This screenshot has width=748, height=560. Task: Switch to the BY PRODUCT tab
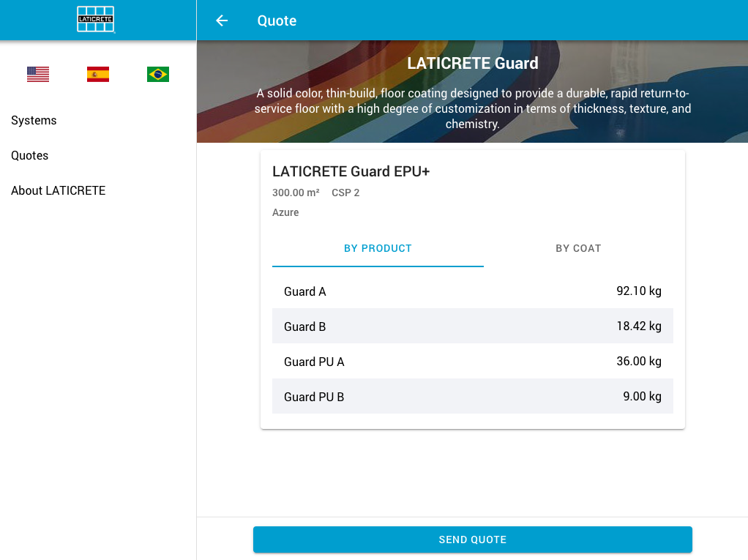click(378, 248)
